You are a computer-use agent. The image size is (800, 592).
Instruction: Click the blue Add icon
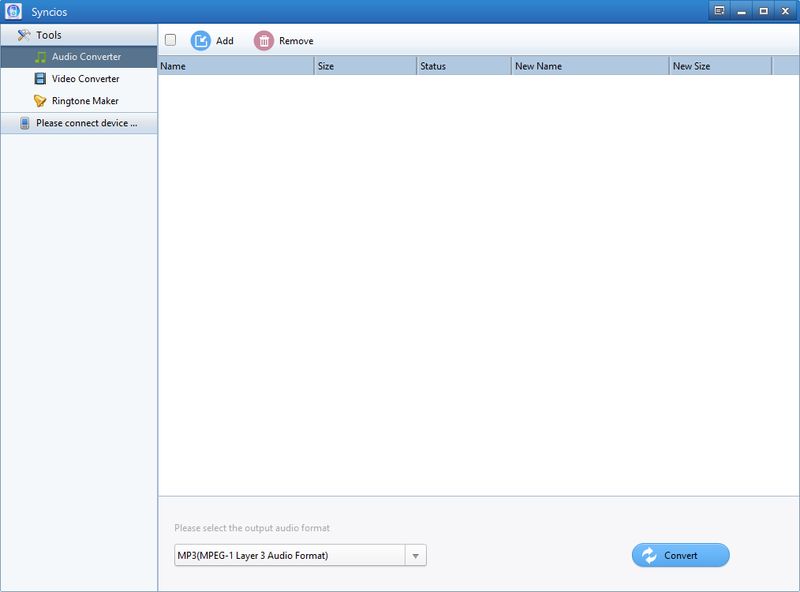tap(201, 40)
